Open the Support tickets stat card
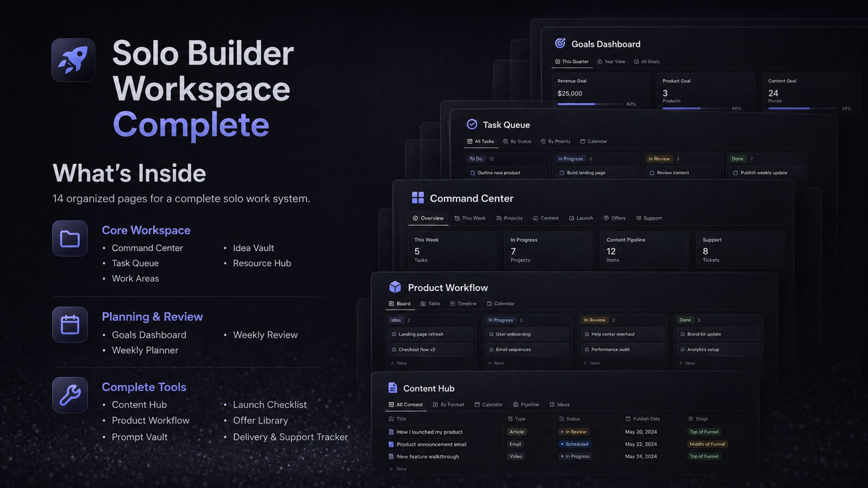The image size is (868, 488). click(740, 250)
